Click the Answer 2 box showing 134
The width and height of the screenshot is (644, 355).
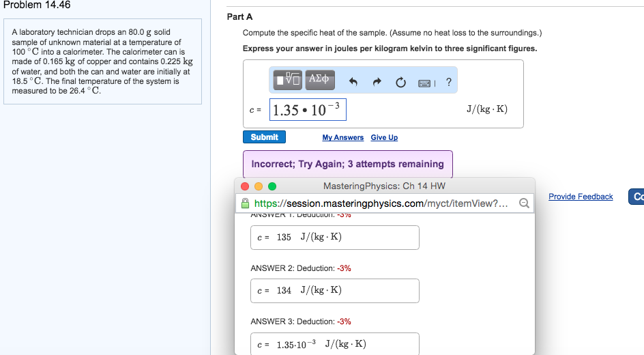[334, 291]
